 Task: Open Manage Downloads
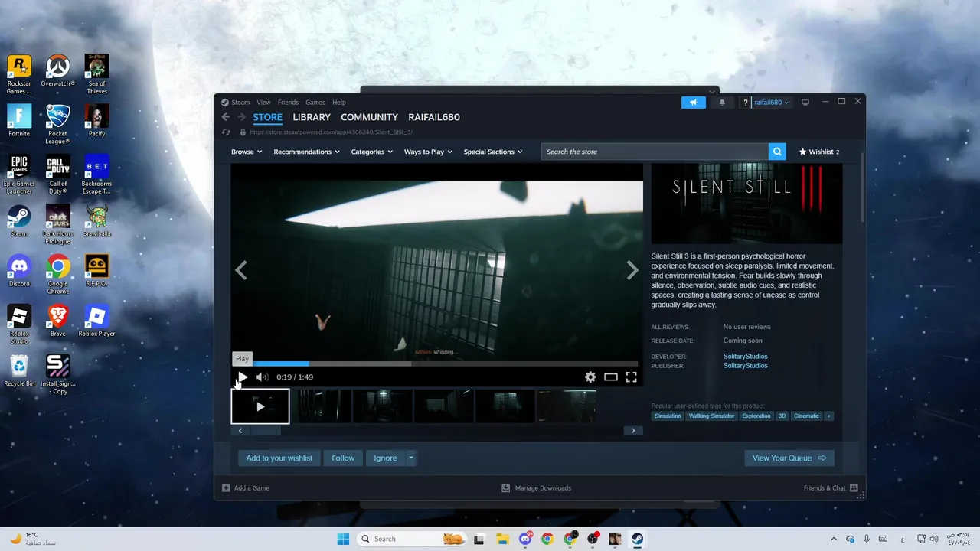pyautogui.click(x=536, y=487)
